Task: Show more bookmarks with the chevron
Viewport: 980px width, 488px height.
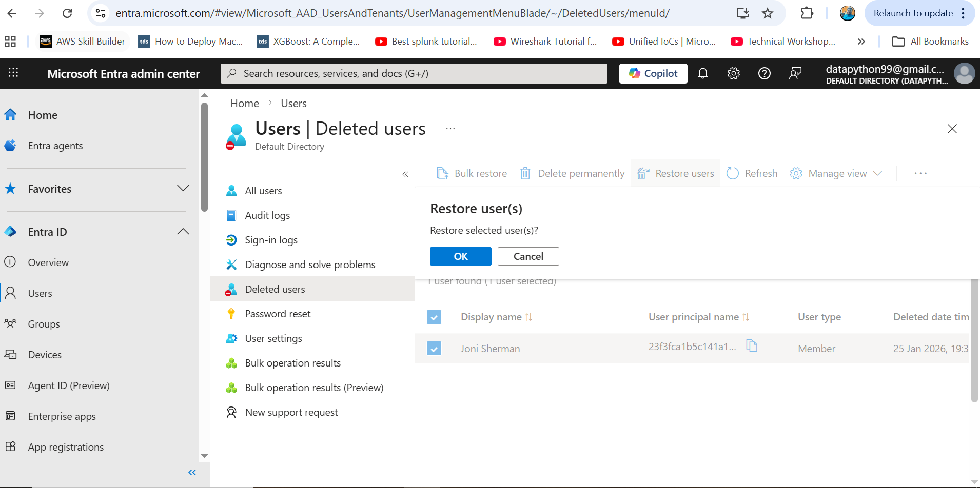Action: click(x=861, y=42)
